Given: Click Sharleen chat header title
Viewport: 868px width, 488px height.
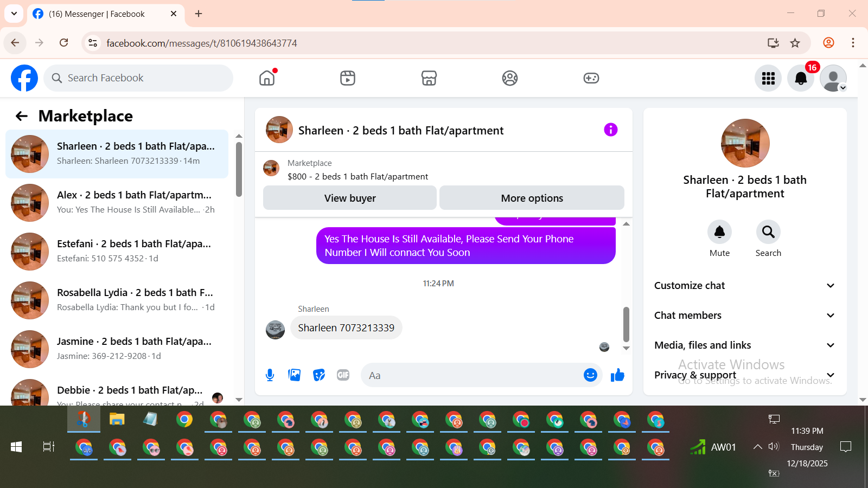Looking at the screenshot, I should pyautogui.click(x=401, y=131).
